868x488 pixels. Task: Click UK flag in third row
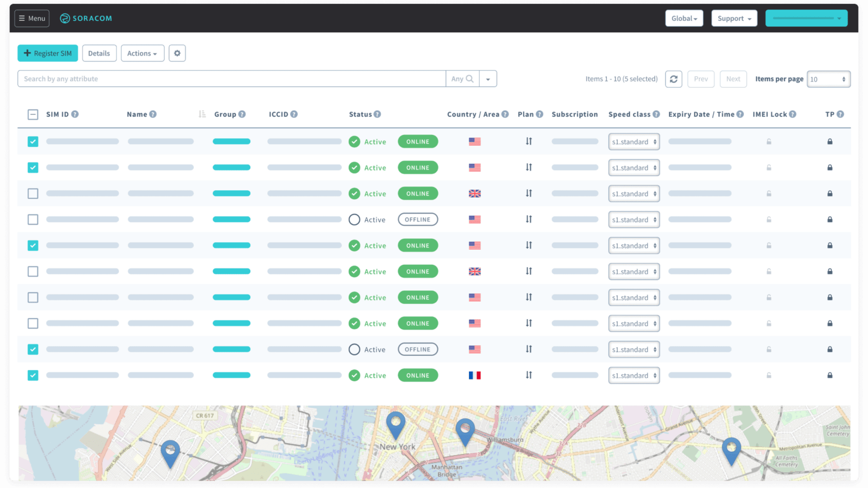point(475,193)
